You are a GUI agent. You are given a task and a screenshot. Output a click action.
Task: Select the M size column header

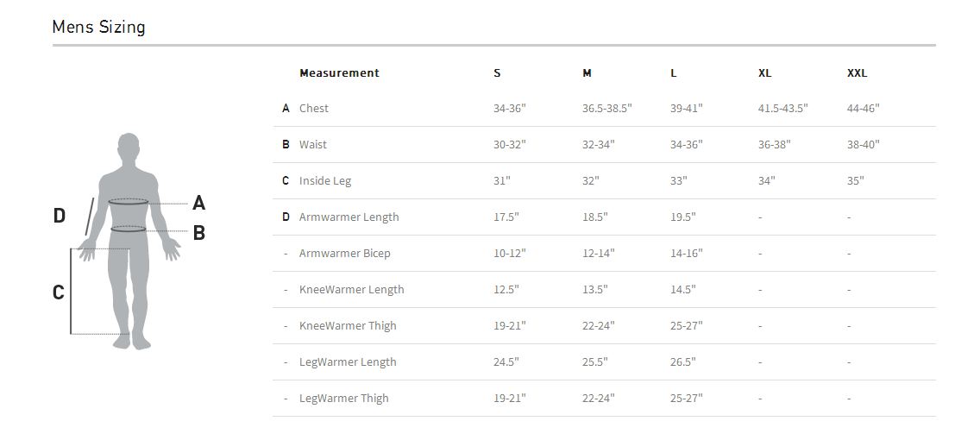pos(587,73)
